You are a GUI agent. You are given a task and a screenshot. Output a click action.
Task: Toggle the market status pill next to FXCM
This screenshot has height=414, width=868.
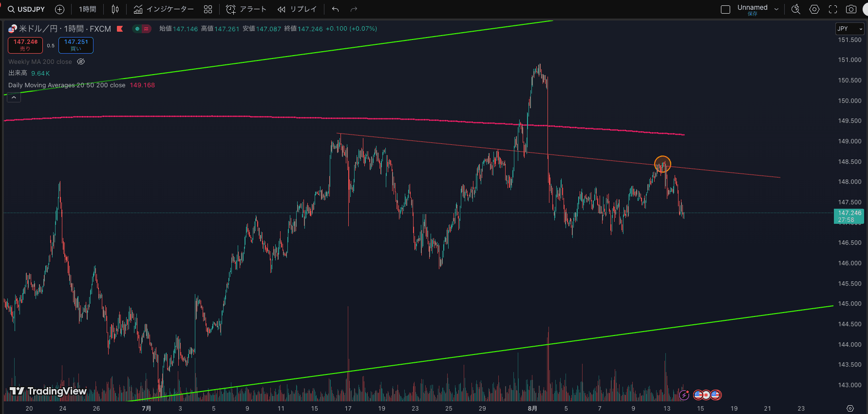(x=141, y=29)
